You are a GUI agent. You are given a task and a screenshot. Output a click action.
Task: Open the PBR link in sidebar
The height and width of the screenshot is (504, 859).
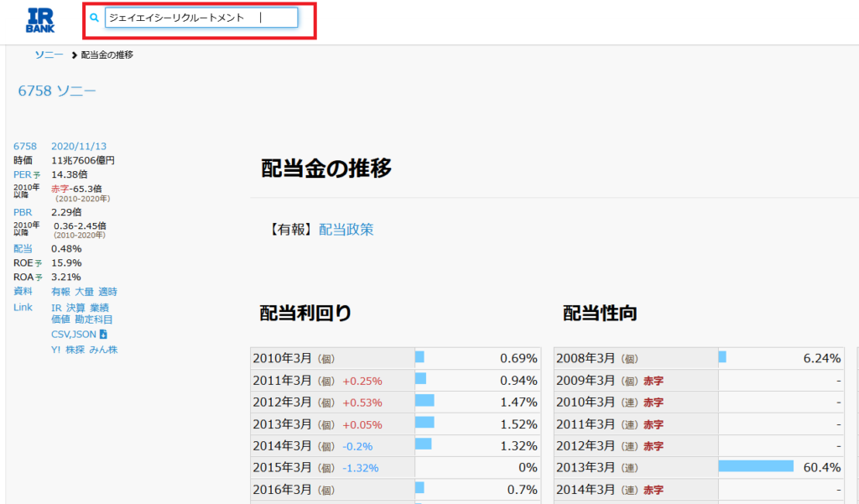tap(23, 212)
